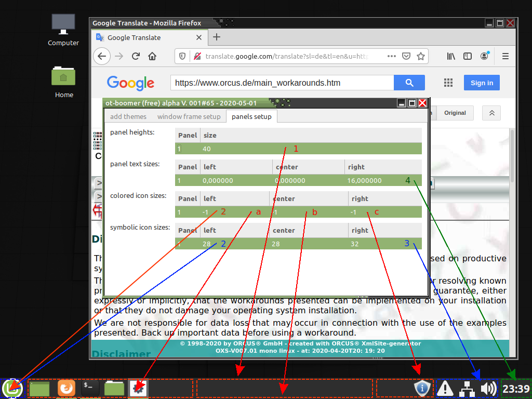Reload the Google Translate page
The width and height of the screenshot is (532, 399).
(136, 56)
